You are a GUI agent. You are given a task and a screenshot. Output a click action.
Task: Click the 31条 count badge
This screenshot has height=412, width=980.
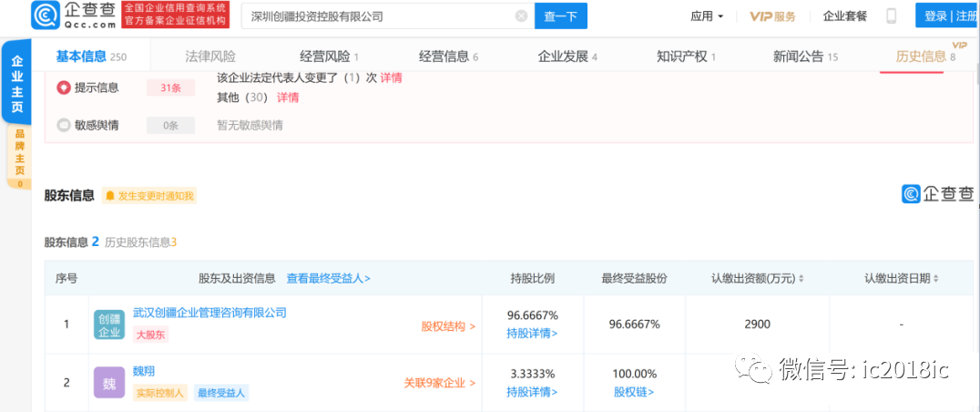tap(170, 88)
